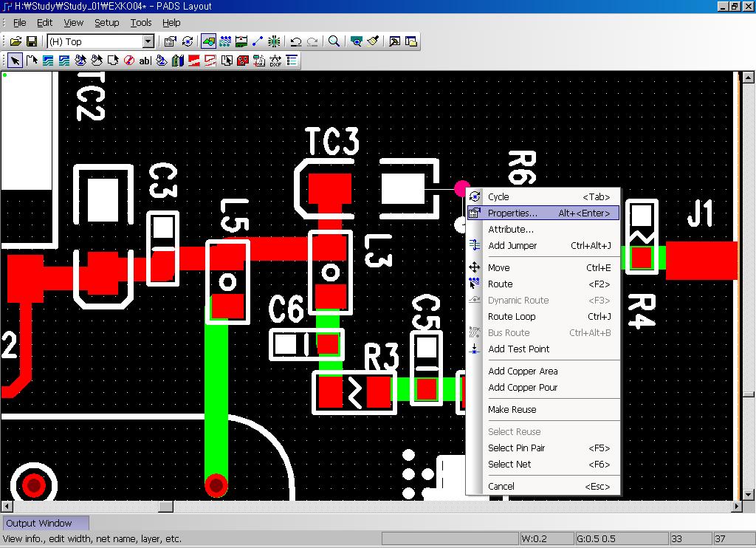The image size is (756, 548).
Task: Toggle the Project Explorer icon
Action: click(411, 41)
